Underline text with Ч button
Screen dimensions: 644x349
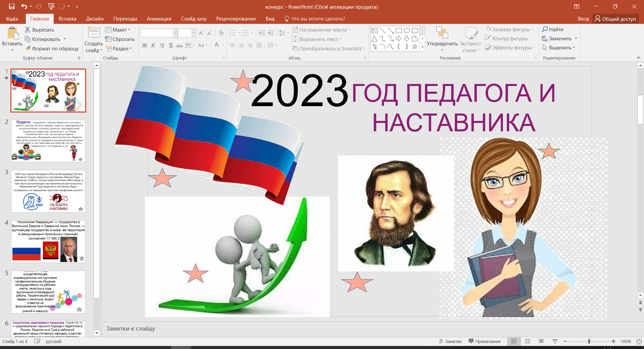(162, 46)
